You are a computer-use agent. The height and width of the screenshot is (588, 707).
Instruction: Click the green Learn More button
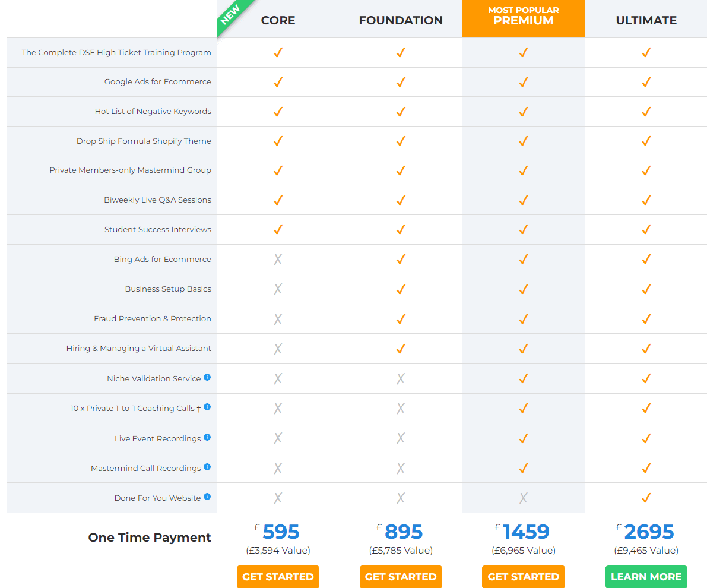[x=646, y=577]
